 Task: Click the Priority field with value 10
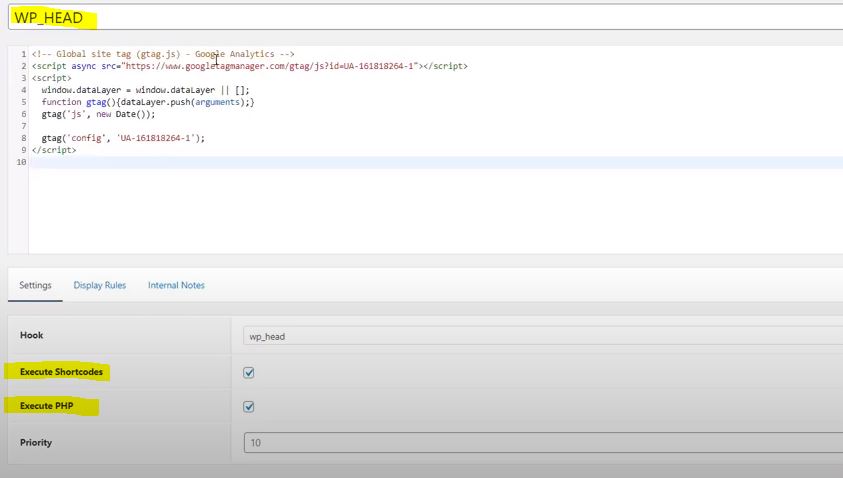click(543, 443)
